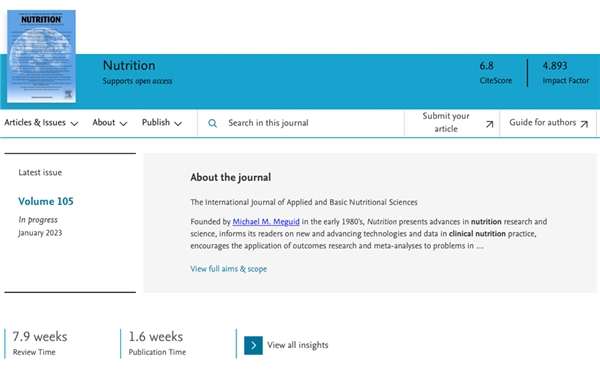Expand the Publish dropdown menu
The width and height of the screenshot is (600, 376).
[162, 123]
